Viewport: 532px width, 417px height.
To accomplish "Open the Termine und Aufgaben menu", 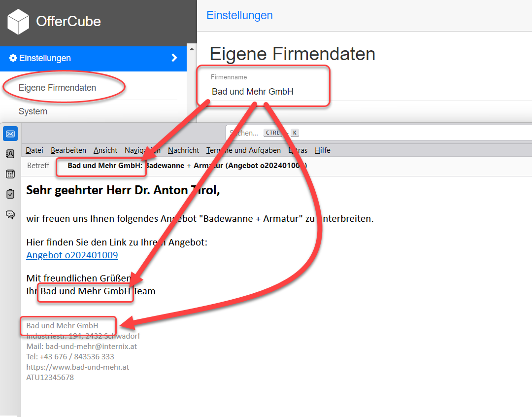I will (x=243, y=150).
